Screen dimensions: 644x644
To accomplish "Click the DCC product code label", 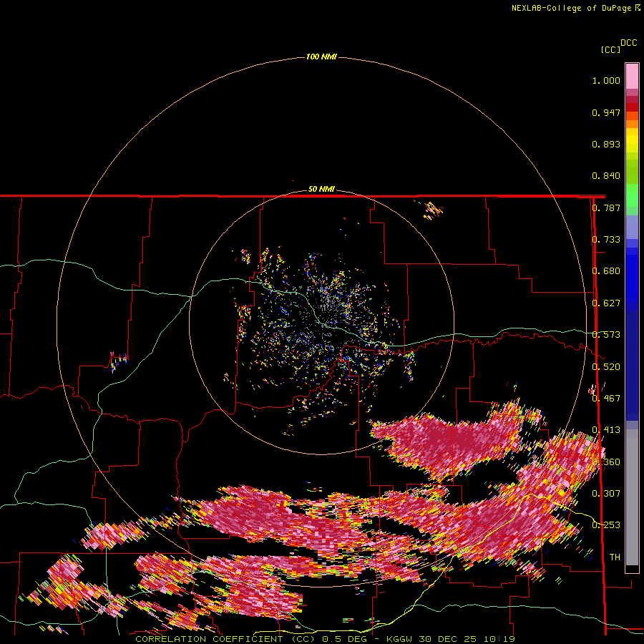I will [x=628, y=43].
